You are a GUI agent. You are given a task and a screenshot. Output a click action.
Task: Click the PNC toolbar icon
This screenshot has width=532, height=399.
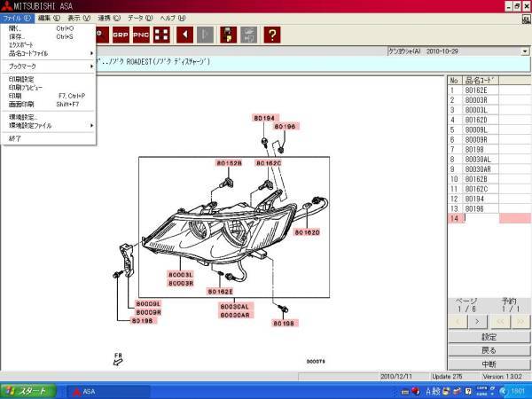139,35
